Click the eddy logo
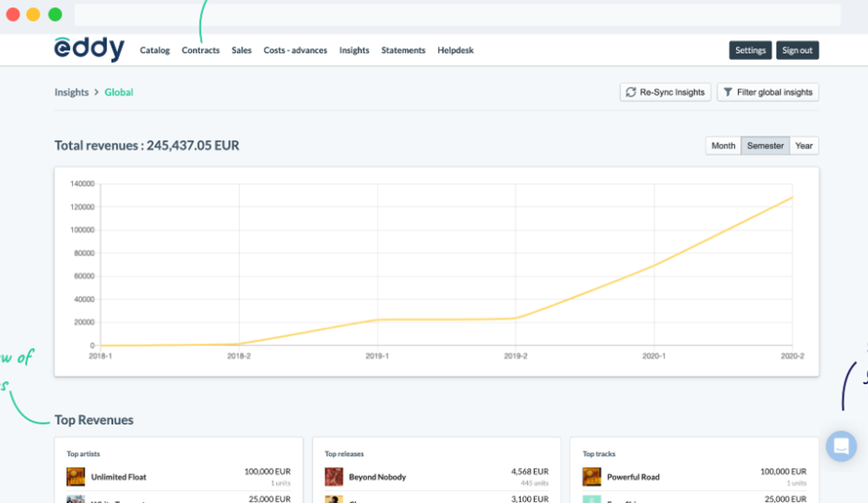Screen dimensions: 868x503 (x=89, y=50)
